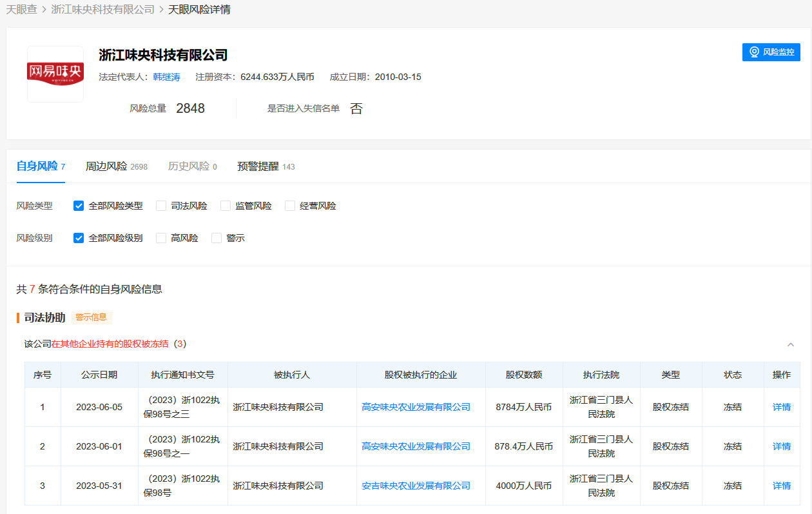The width and height of the screenshot is (812, 514).
Task: Click the 注册资本 value 6244.633万人民币
Action: [x=277, y=77]
